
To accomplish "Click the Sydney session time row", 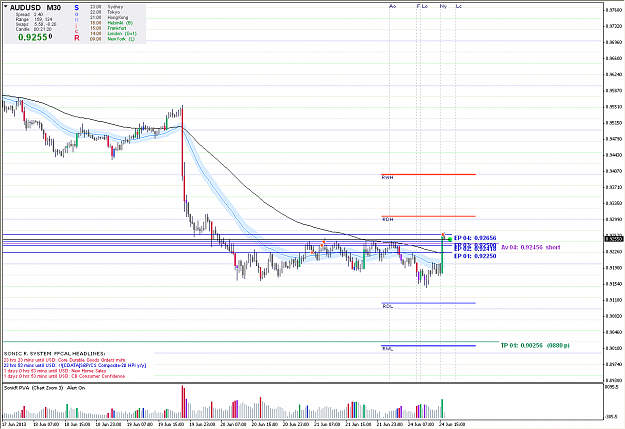I will (x=106, y=7).
